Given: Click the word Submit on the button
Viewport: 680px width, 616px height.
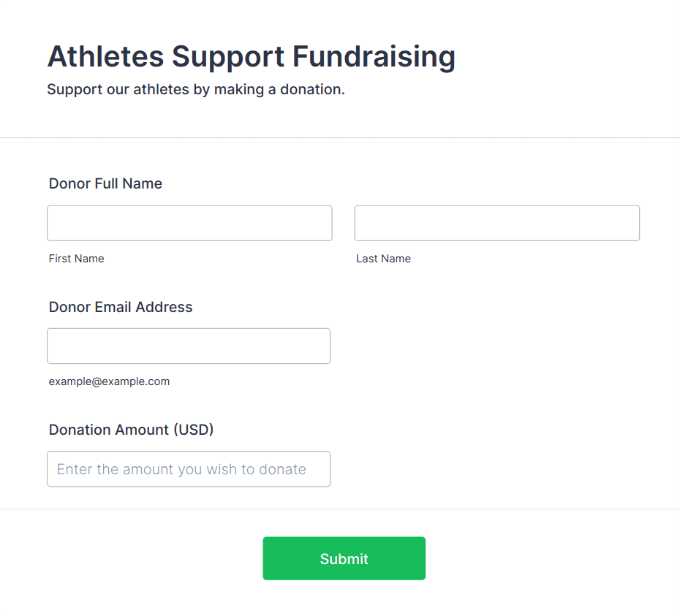Looking at the screenshot, I should pyautogui.click(x=344, y=559).
